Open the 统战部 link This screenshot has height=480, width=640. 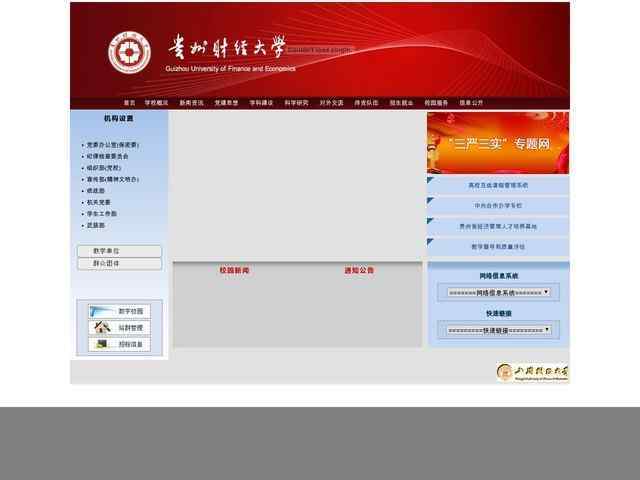point(96,191)
